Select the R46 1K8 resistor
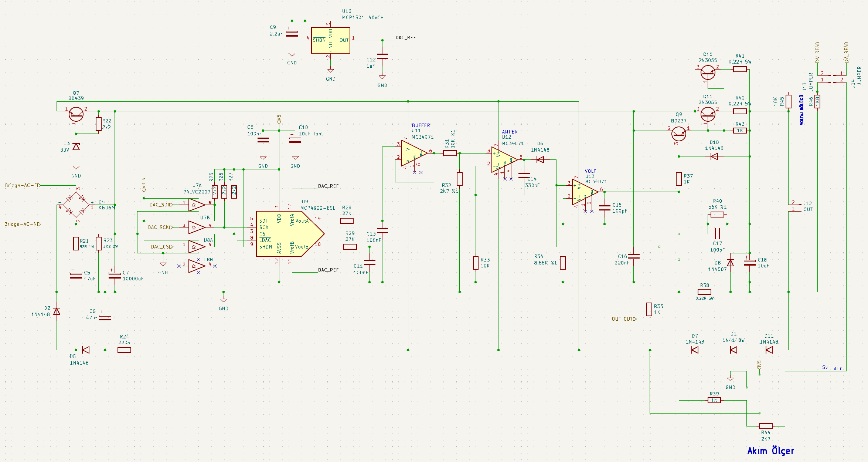 (817, 101)
